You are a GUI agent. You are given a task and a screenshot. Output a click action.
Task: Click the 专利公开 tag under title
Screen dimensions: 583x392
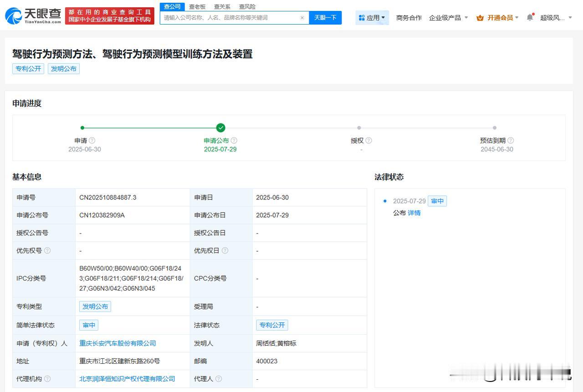pos(28,69)
